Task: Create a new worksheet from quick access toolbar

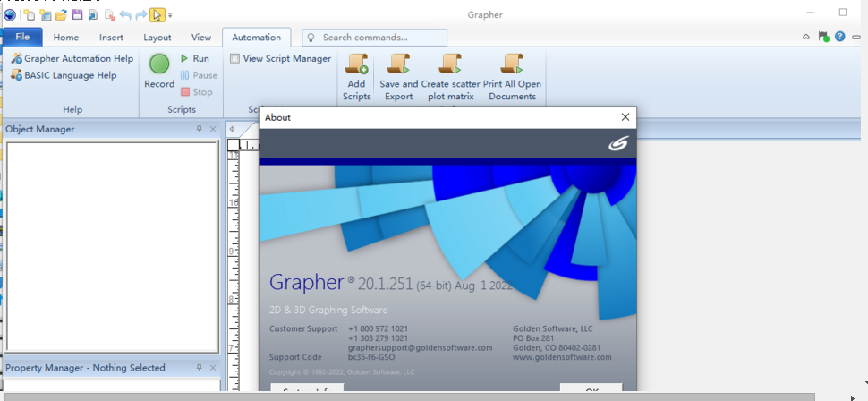Action: (x=45, y=15)
